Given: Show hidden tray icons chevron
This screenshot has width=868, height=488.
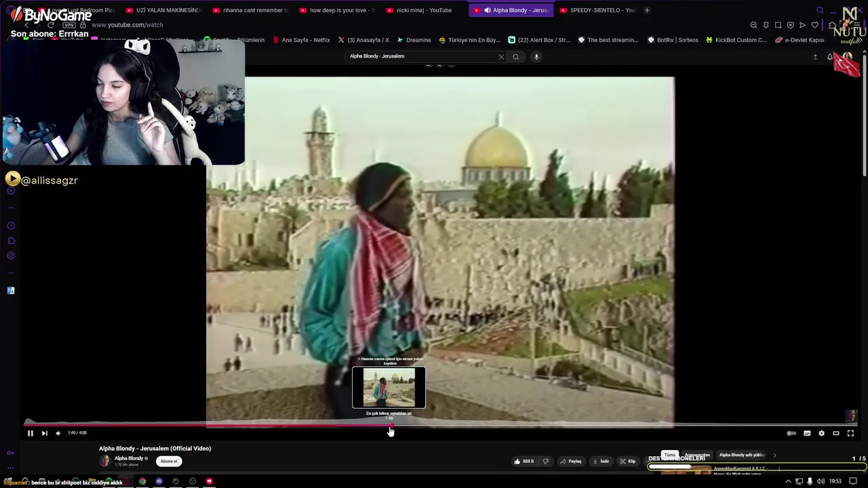Looking at the screenshot, I should [788, 481].
